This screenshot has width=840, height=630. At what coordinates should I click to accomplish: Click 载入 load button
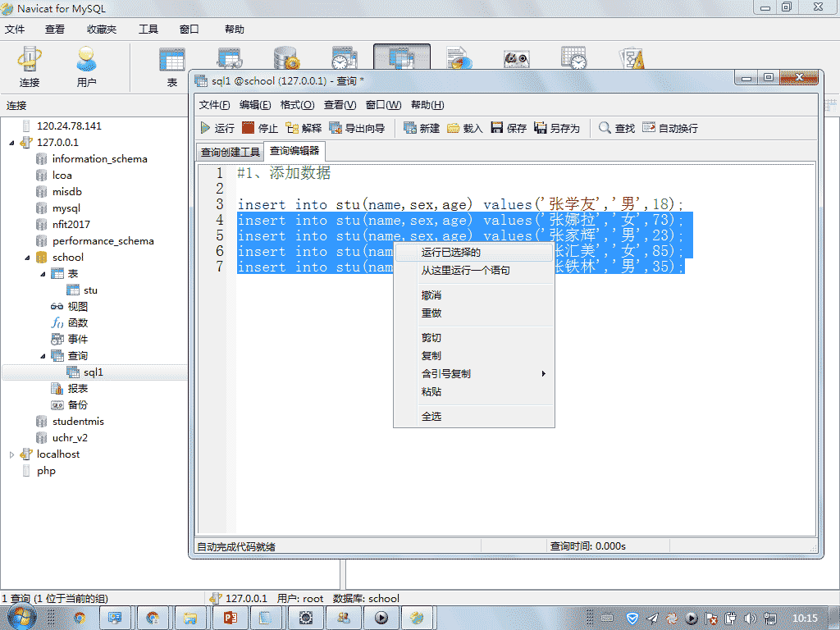click(x=465, y=128)
